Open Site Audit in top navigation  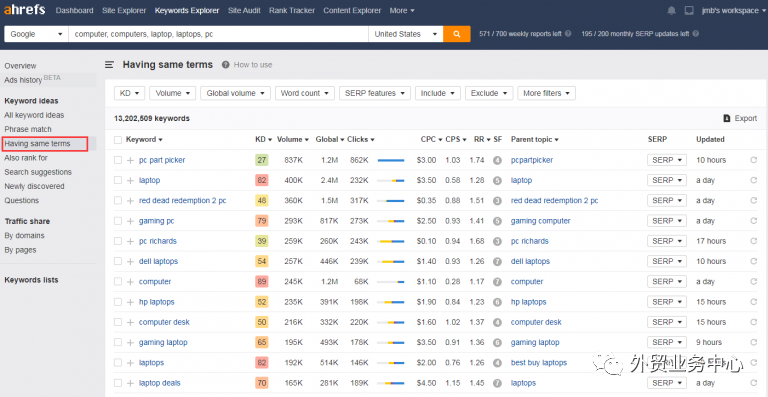click(x=244, y=10)
